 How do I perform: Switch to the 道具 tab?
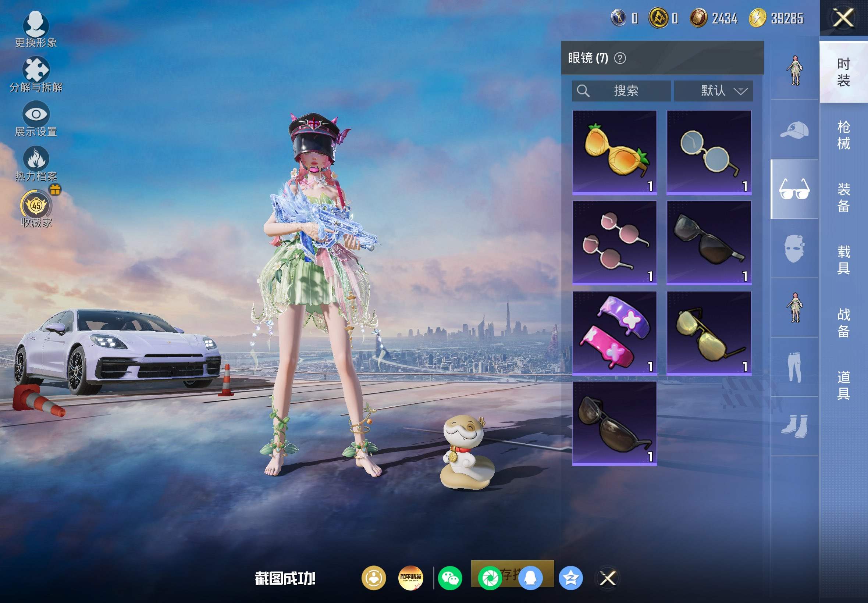click(x=844, y=385)
